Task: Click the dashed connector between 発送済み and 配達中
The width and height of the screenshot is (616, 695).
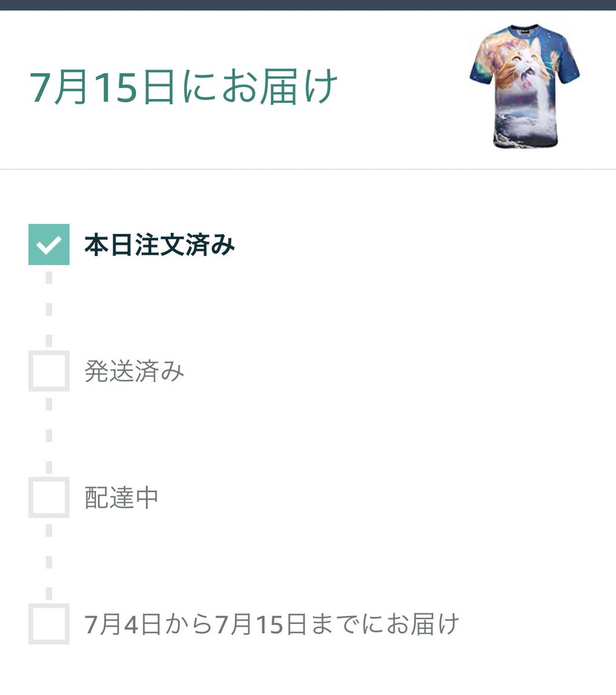Action: click(x=49, y=434)
